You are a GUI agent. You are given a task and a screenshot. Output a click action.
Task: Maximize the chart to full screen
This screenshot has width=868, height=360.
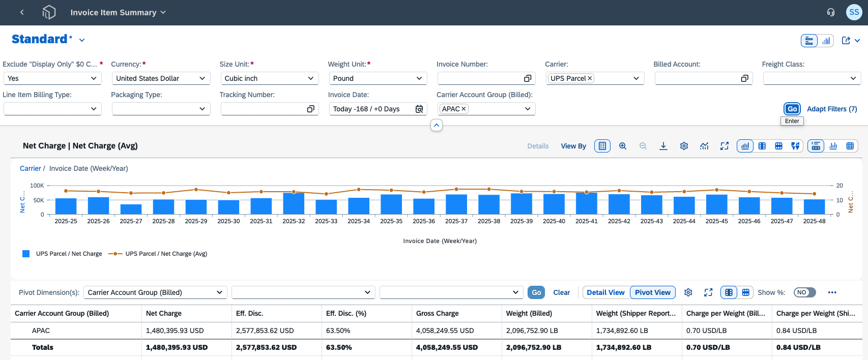click(725, 146)
